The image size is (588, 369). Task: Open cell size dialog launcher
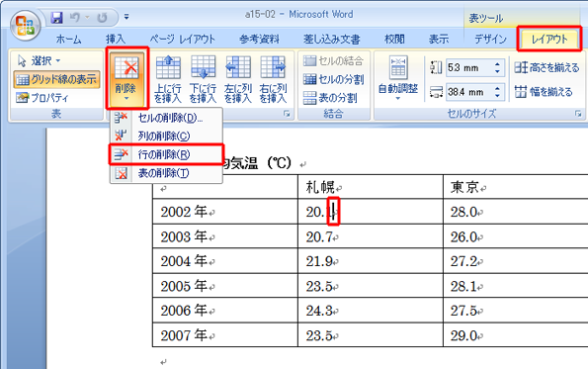point(578,114)
